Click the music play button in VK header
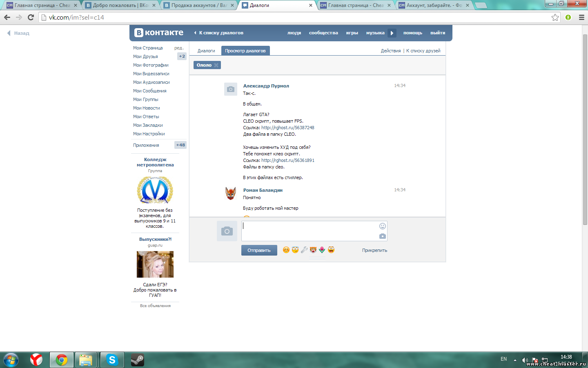Screen dimensions: 588x368 tap(392, 33)
